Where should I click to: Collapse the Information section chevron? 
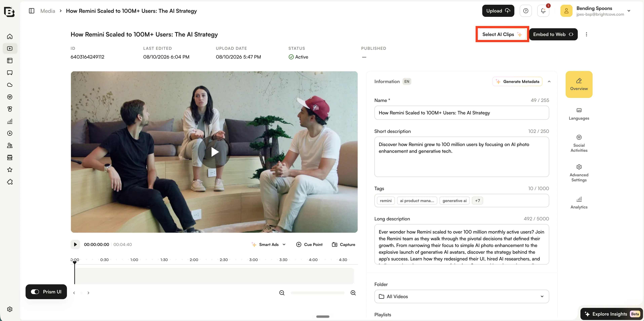(549, 82)
